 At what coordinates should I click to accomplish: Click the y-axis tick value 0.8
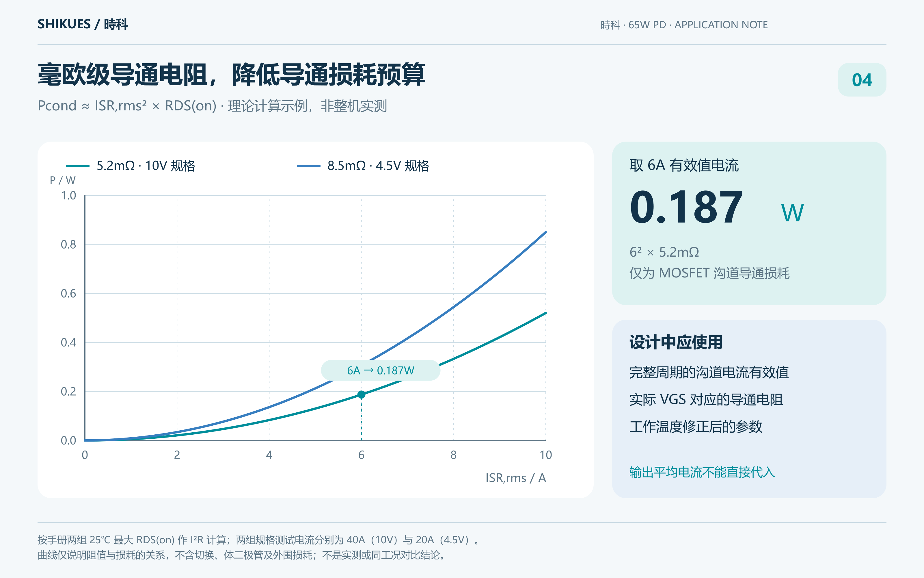pos(68,244)
